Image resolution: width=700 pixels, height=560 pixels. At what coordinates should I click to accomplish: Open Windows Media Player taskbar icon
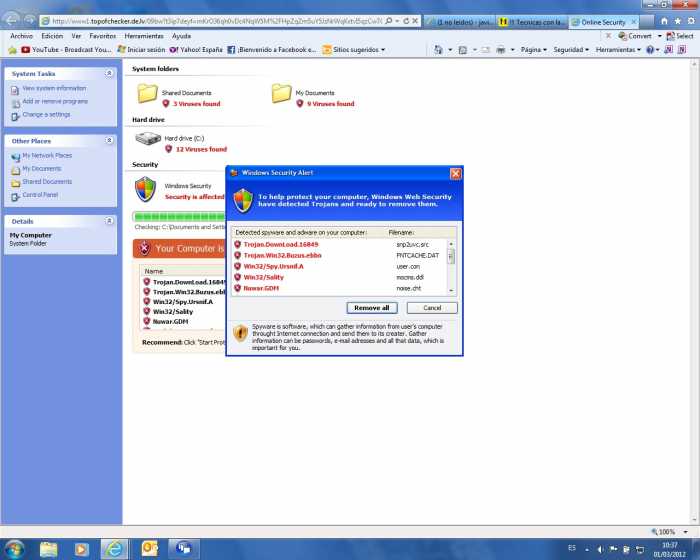click(81, 549)
